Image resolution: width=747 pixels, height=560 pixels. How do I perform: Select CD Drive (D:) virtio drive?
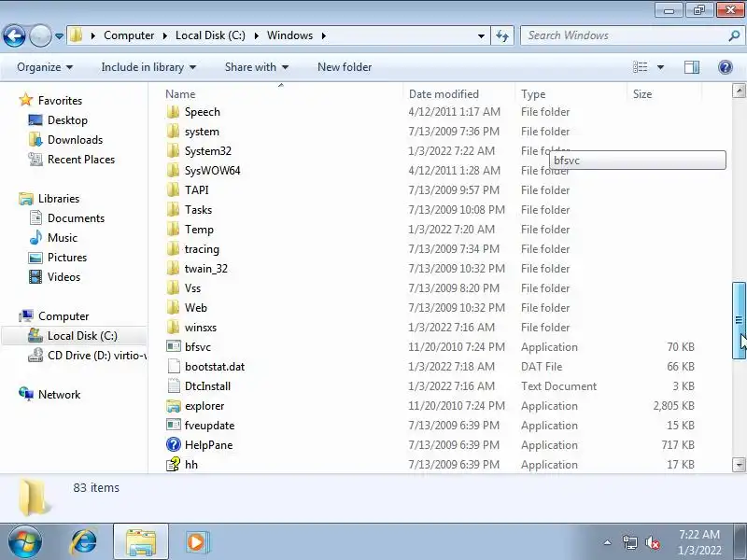click(x=97, y=356)
